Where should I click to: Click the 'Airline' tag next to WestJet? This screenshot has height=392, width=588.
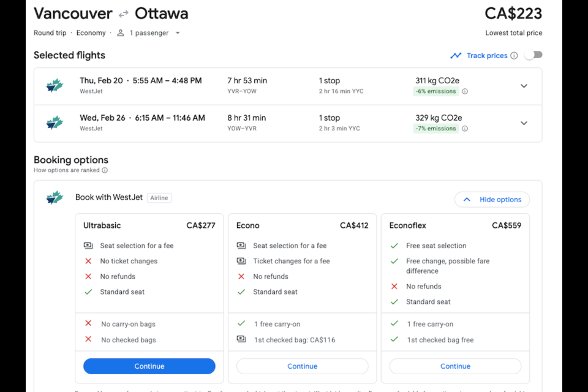pos(159,198)
